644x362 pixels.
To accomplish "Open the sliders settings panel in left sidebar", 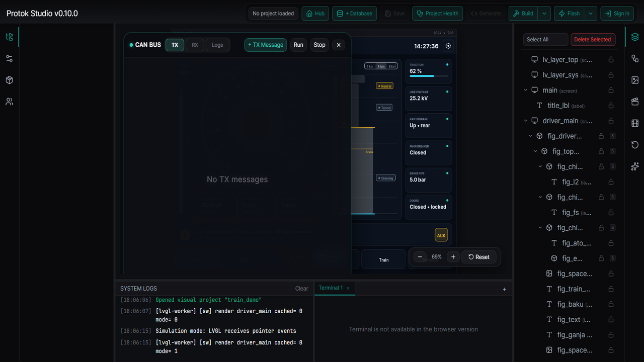I will (9, 58).
